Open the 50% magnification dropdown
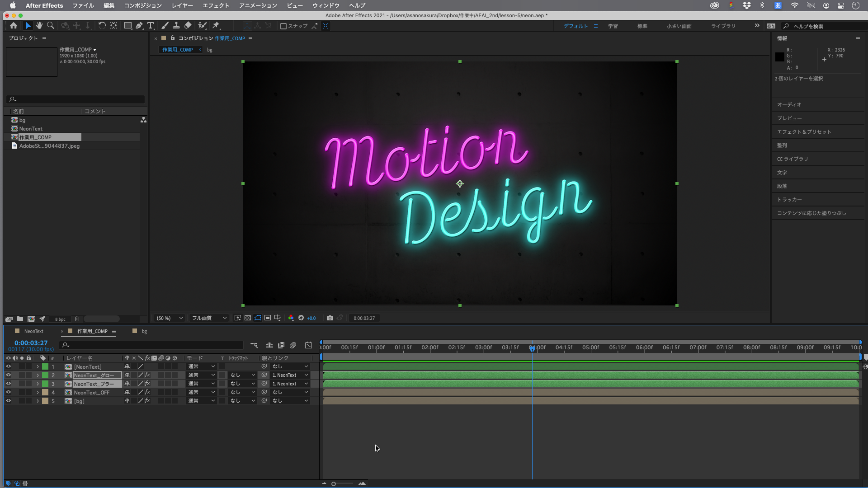868x488 pixels. point(170,318)
